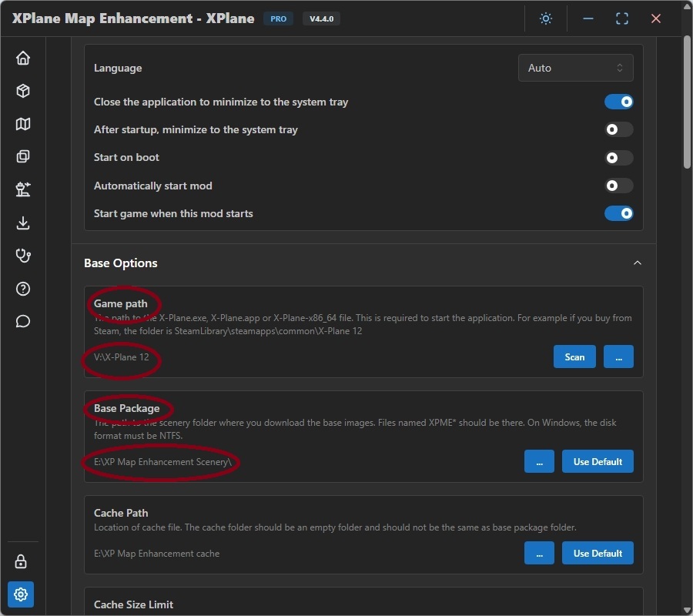
Task: Toggle the Start game when mod starts switch
Action: tap(619, 213)
